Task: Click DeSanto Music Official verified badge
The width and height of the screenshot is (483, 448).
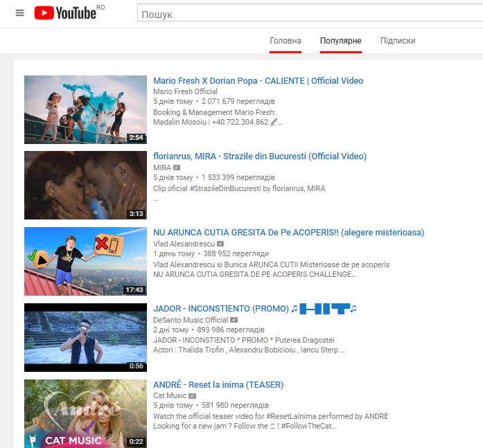Action: tap(234, 320)
